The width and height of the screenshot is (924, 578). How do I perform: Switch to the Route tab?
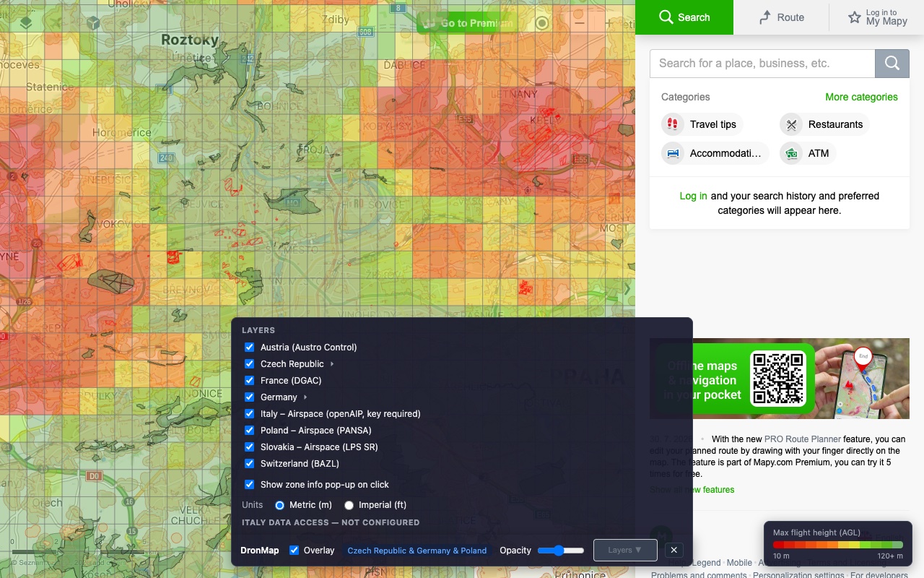[x=781, y=17]
